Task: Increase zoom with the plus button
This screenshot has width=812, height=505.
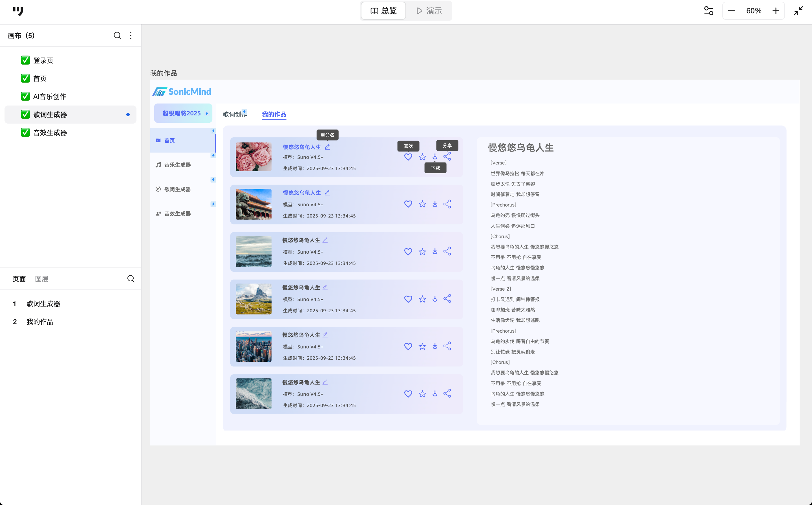Action: click(776, 11)
